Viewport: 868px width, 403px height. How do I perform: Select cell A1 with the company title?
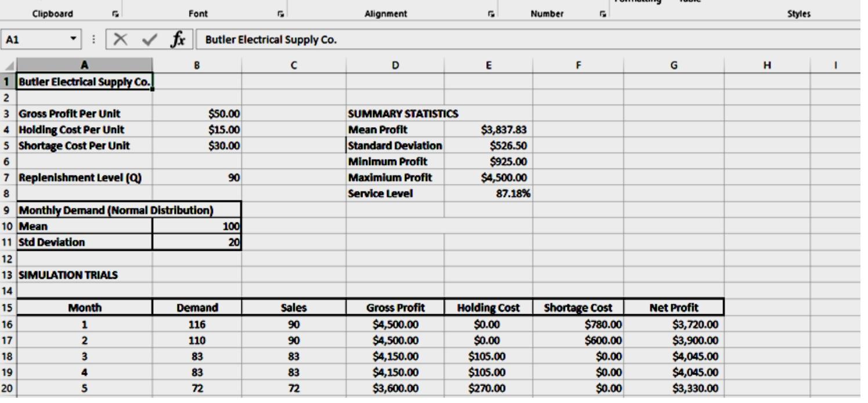point(85,80)
